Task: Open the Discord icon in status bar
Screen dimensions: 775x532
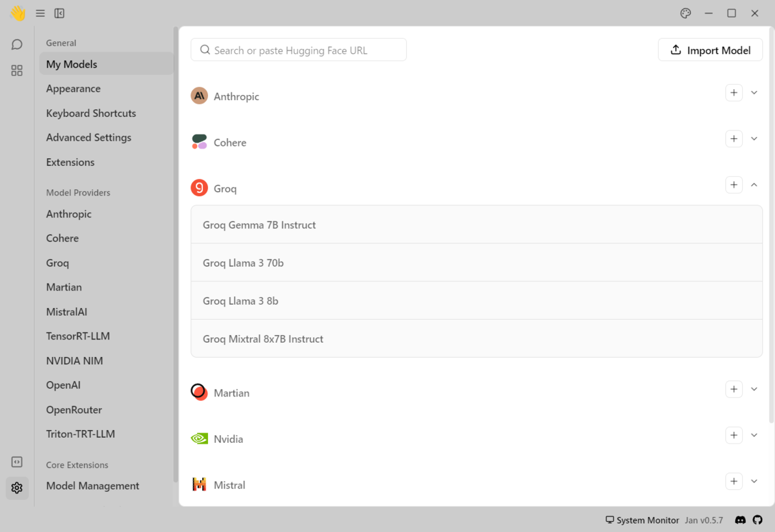Action: click(x=741, y=520)
